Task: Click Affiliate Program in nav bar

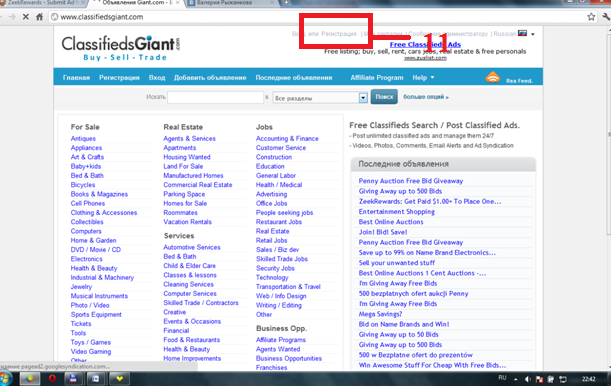Action: tap(377, 78)
